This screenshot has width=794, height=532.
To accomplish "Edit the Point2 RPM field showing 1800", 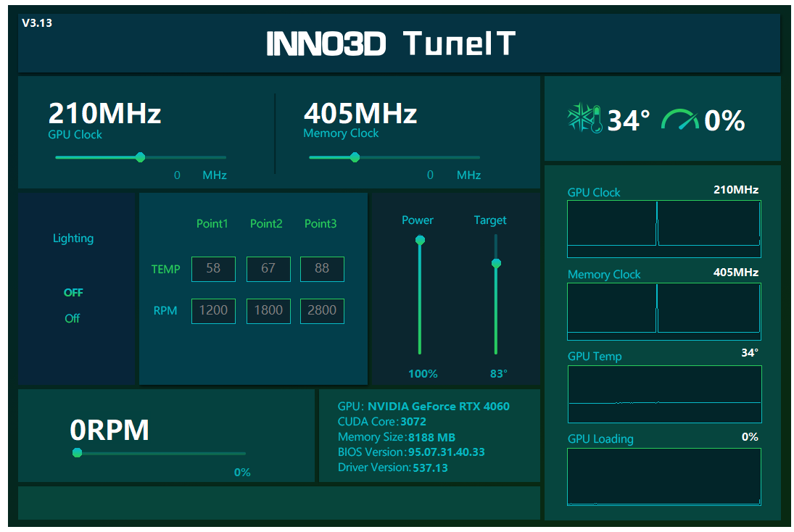I will click(268, 311).
